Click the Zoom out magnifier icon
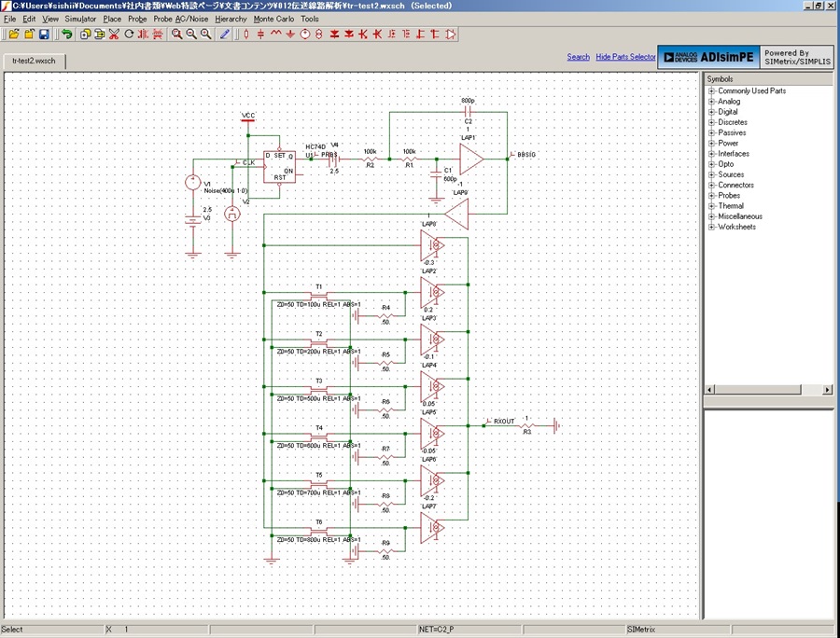840x638 pixels. [x=191, y=35]
